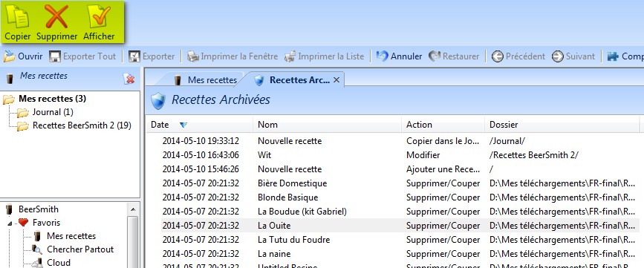
Task: Click the Modifier action cell
Action: pos(423,155)
